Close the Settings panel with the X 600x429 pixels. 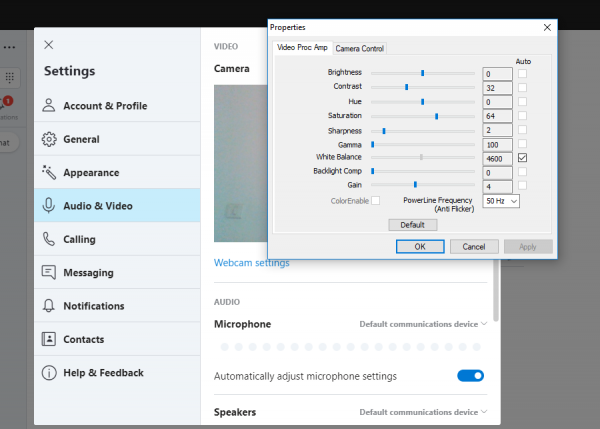49,45
